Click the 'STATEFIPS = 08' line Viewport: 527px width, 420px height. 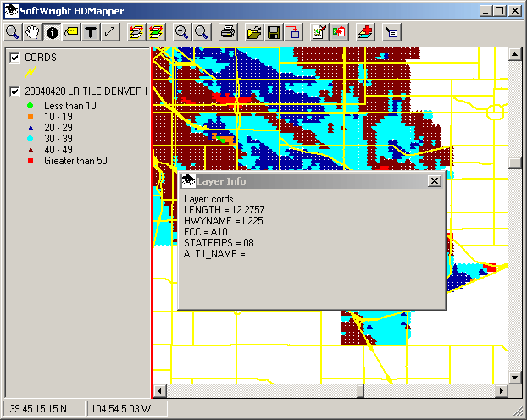click(219, 243)
